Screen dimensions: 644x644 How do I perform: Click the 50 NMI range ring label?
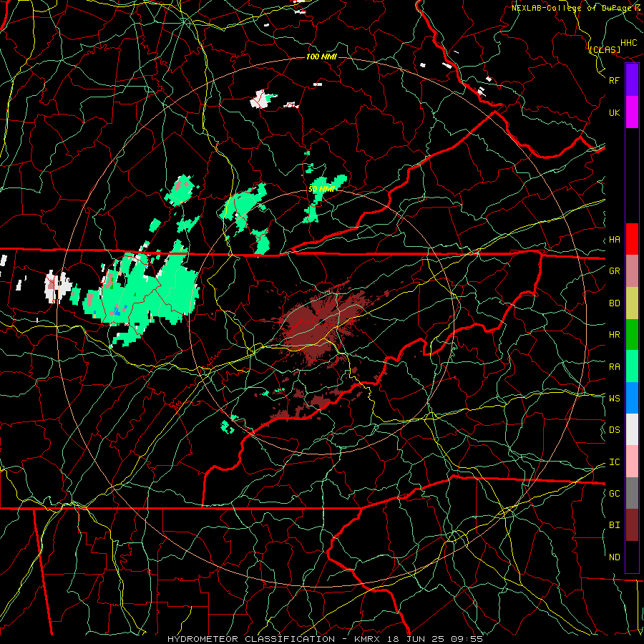(321, 189)
